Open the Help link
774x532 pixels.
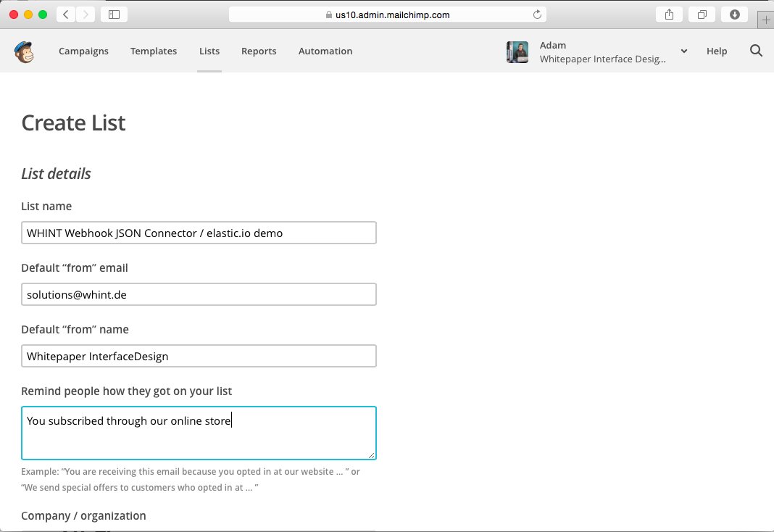[717, 51]
